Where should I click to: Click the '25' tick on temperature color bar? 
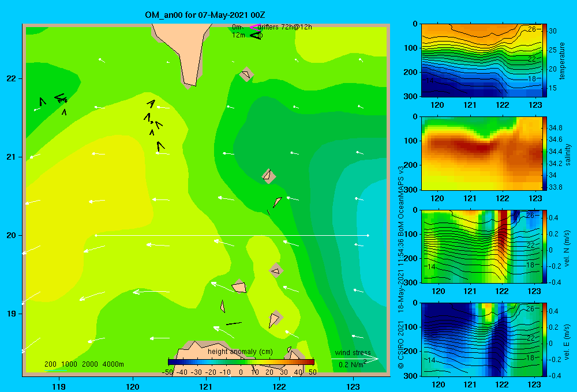[x=553, y=50]
